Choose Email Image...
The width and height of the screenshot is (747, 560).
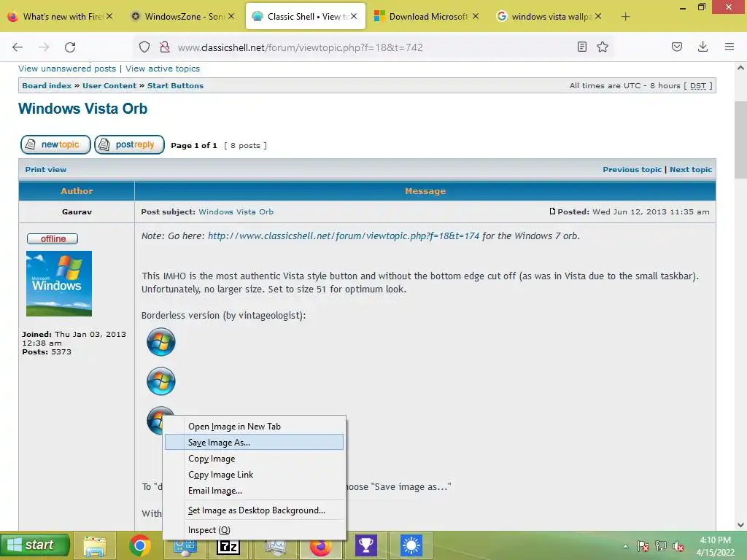click(x=254, y=491)
